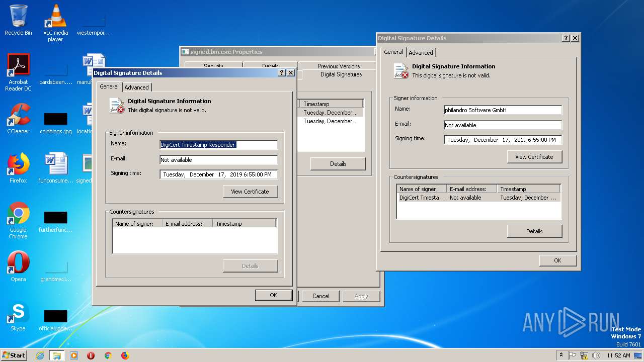Image resolution: width=644 pixels, height=362 pixels.
Task: Select the funconsume... Word document
Action: pos(55,168)
